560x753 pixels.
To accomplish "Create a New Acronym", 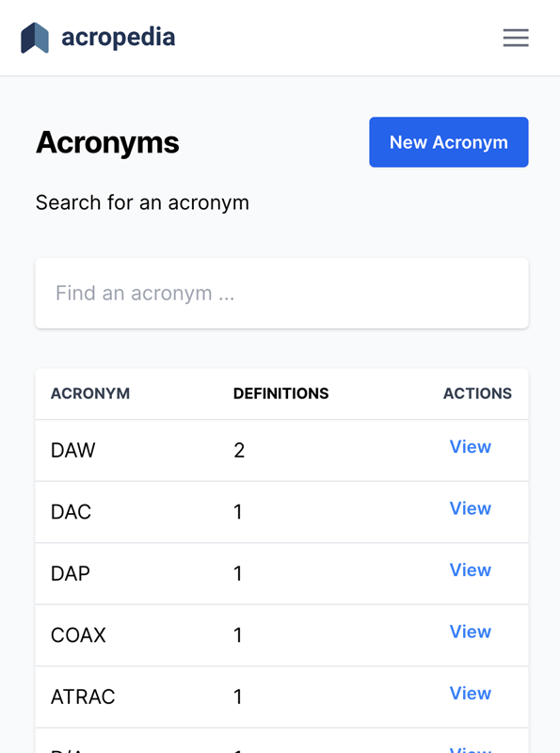I will click(x=449, y=142).
